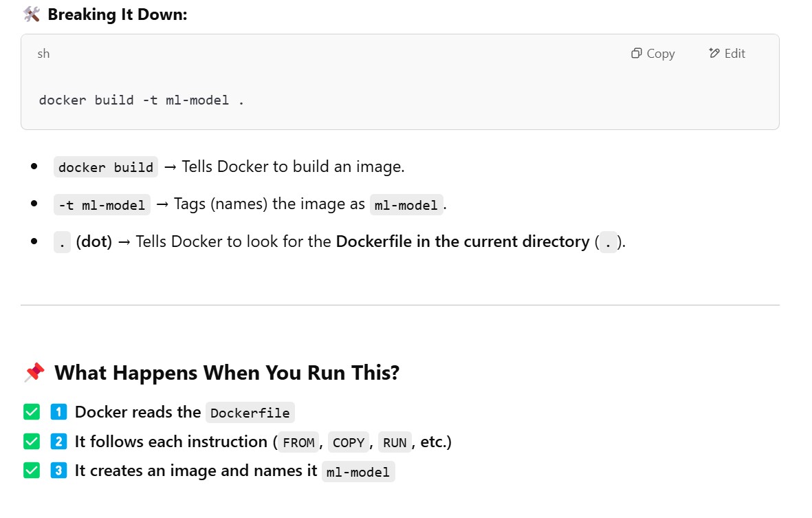The image size is (812, 518).
Task: Click the docker build -t ml-model command line
Action: (x=142, y=100)
